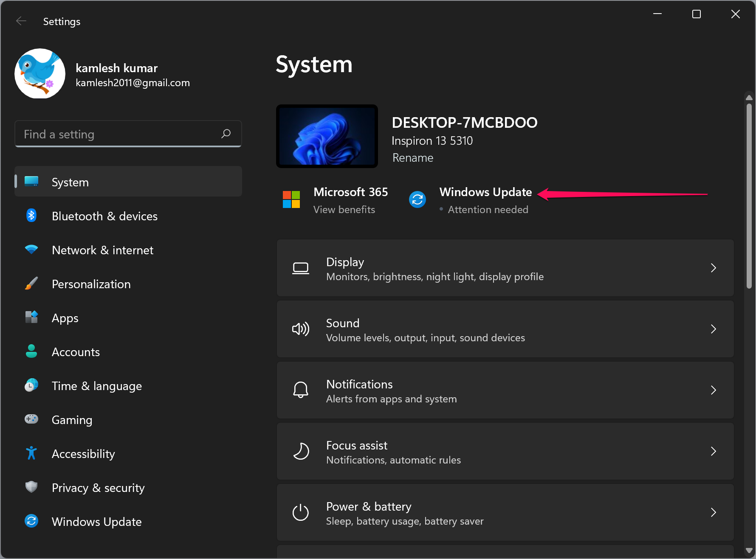Open the Focus assist chevron arrow
The image size is (756, 559).
[x=714, y=451]
